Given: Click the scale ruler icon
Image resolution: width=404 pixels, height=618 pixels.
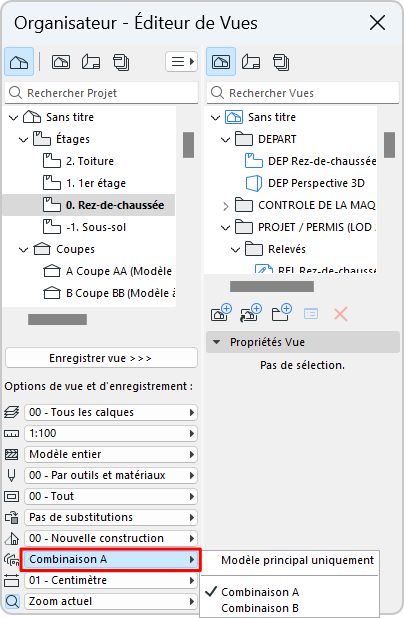Looking at the screenshot, I should click(x=11, y=434).
